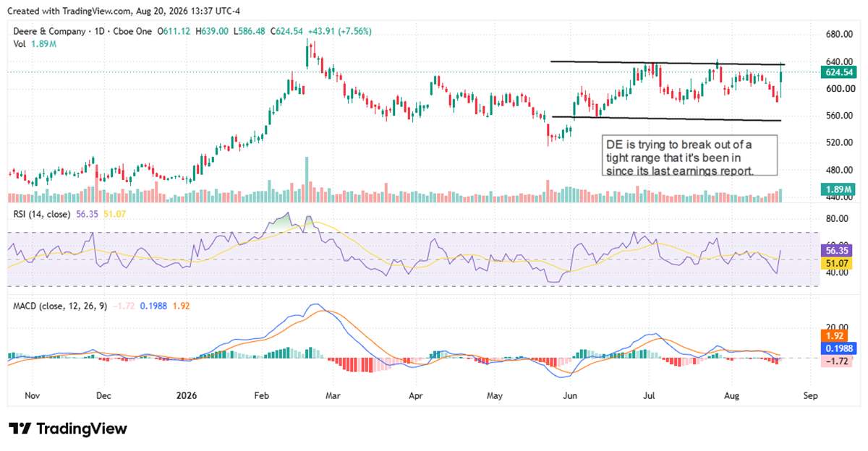This screenshot has height=451, width=868.
Task: Click the Aug label on the time axis
Action: point(733,396)
